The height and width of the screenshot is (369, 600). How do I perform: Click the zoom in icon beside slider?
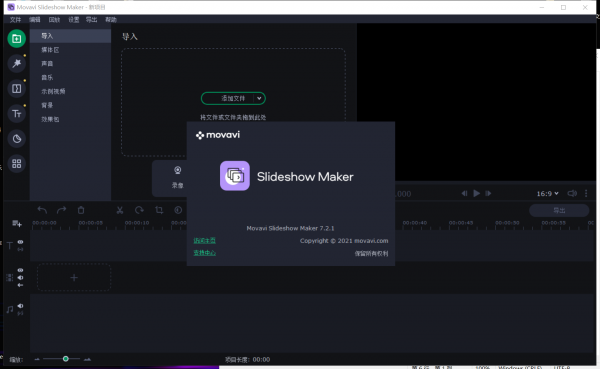(87, 359)
